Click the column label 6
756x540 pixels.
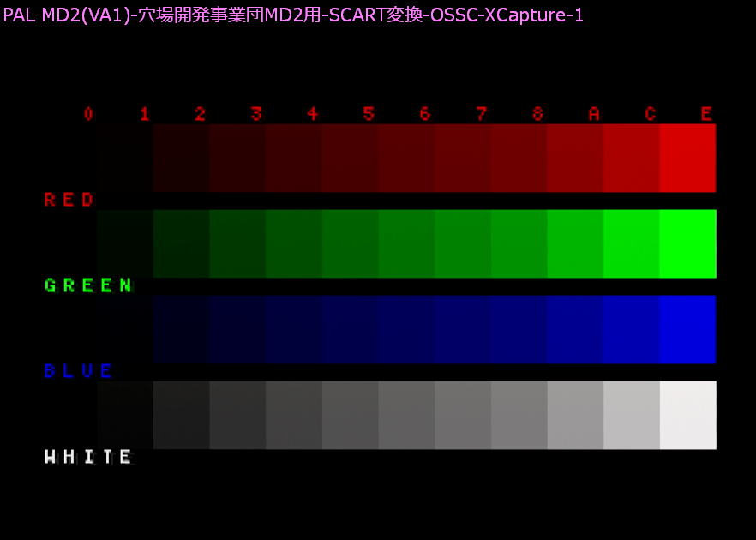tap(425, 114)
